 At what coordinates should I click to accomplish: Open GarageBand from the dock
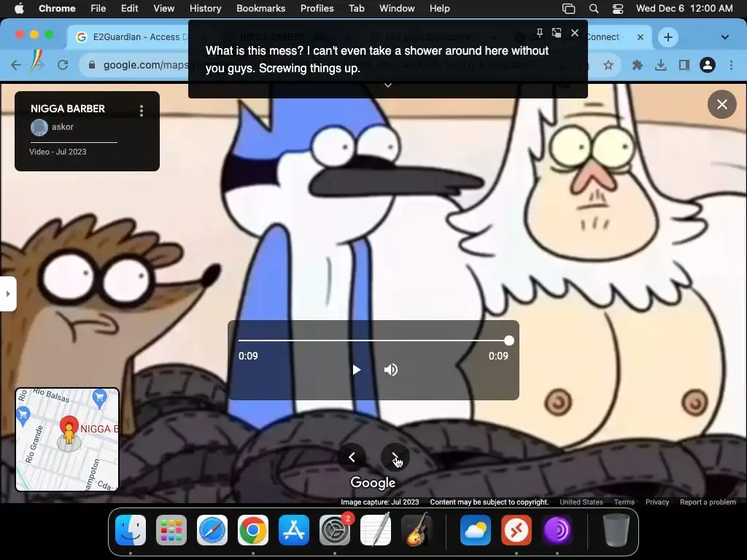417,530
